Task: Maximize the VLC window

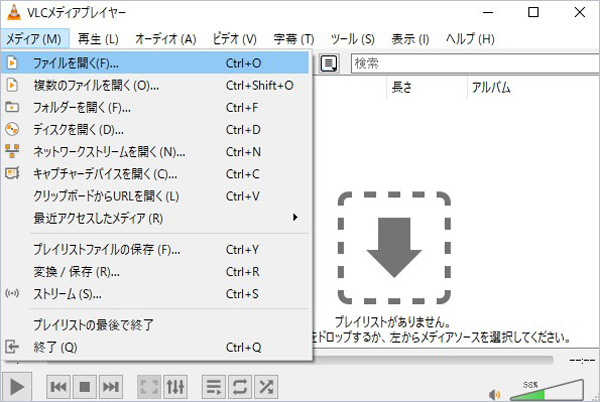Action: tap(533, 12)
